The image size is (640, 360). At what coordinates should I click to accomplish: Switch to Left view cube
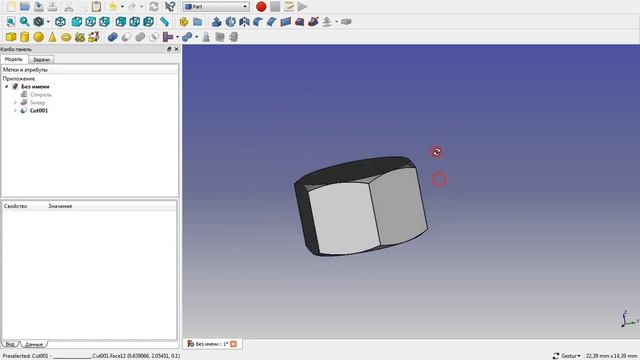point(149,22)
